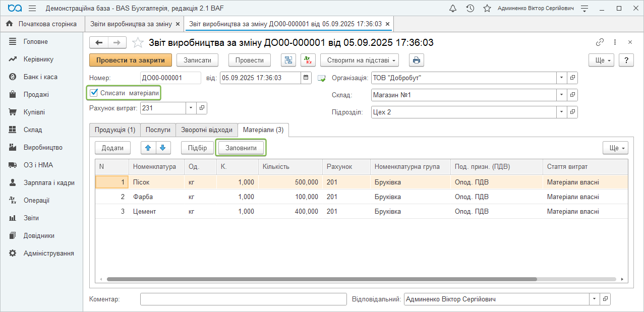Open history clock icon in title bar
This screenshot has width=644, height=312.
tap(470, 9)
